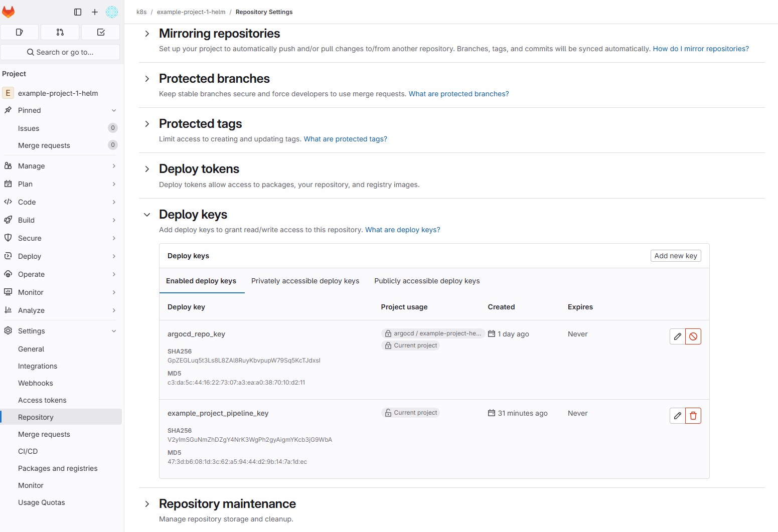
Task: Collapse the Deploy keys section
Action: [147, 215]
